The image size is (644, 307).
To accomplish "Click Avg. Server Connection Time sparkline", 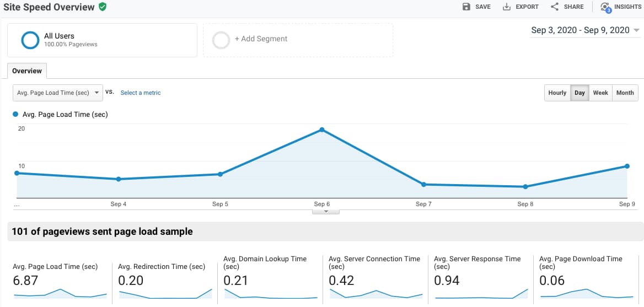I will [x=376, y=293].
